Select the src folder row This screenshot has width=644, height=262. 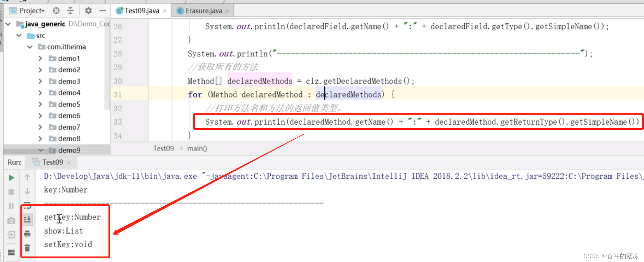(x=57, y=35)
